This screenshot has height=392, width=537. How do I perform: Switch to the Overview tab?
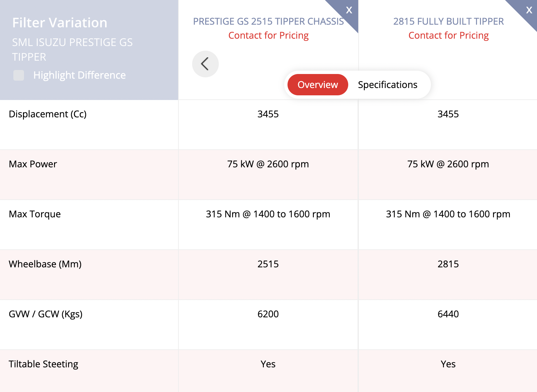pos(318,85)
